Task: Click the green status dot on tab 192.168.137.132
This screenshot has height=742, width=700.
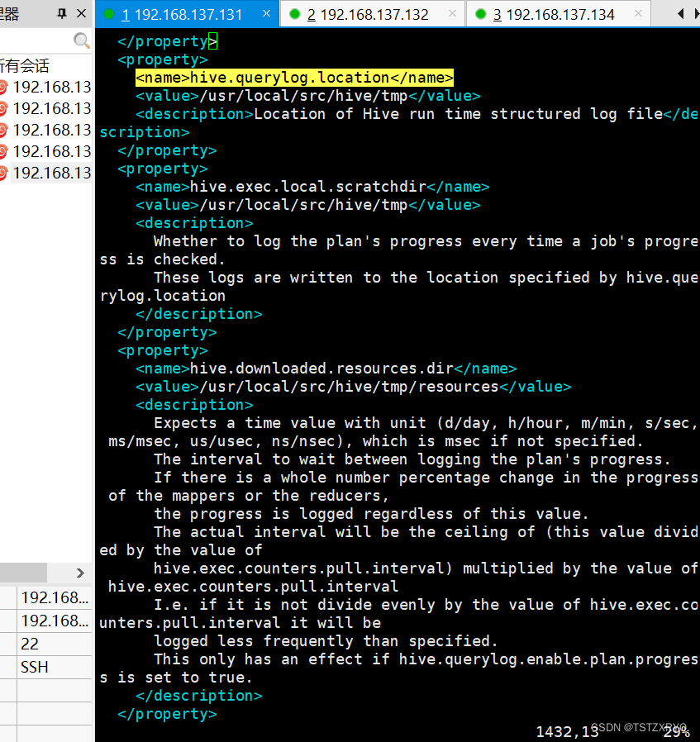Action: click(x=295, y=14)
